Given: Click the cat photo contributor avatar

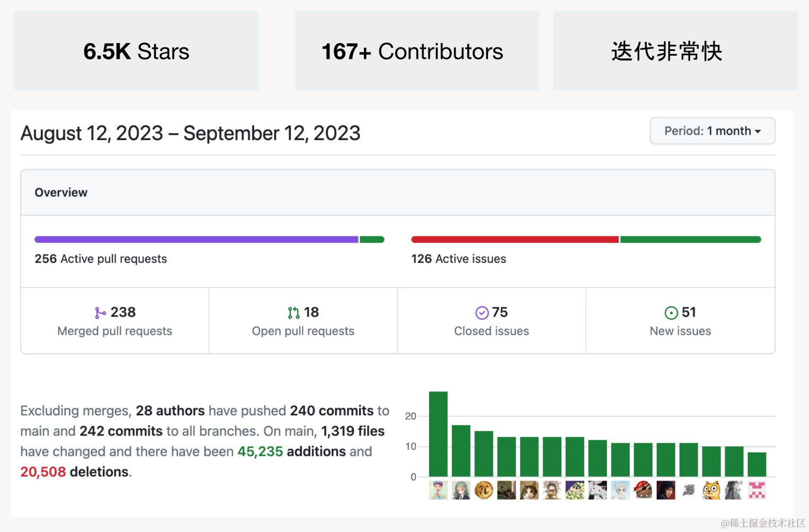Looking at the screenshot, I should [x=529, y=490].
